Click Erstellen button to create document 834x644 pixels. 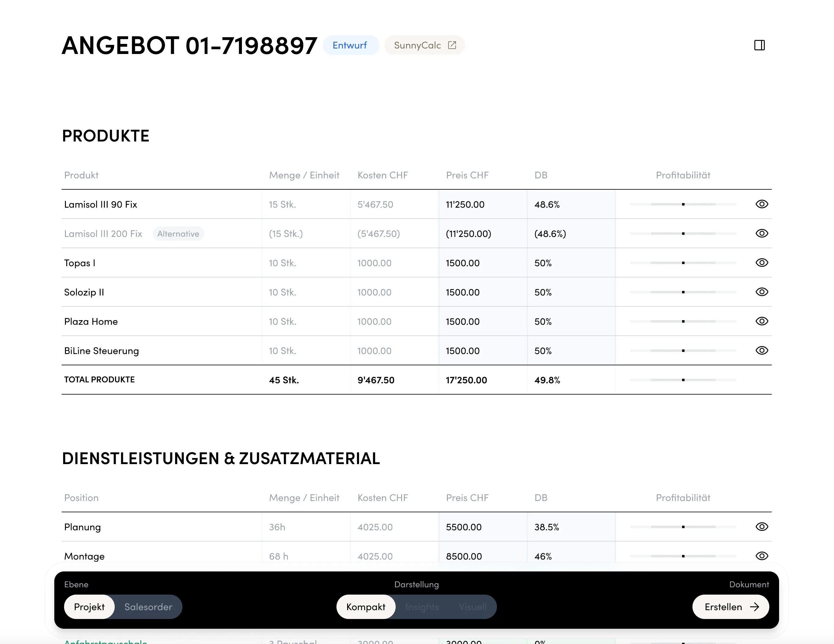[x=730, y=607]
